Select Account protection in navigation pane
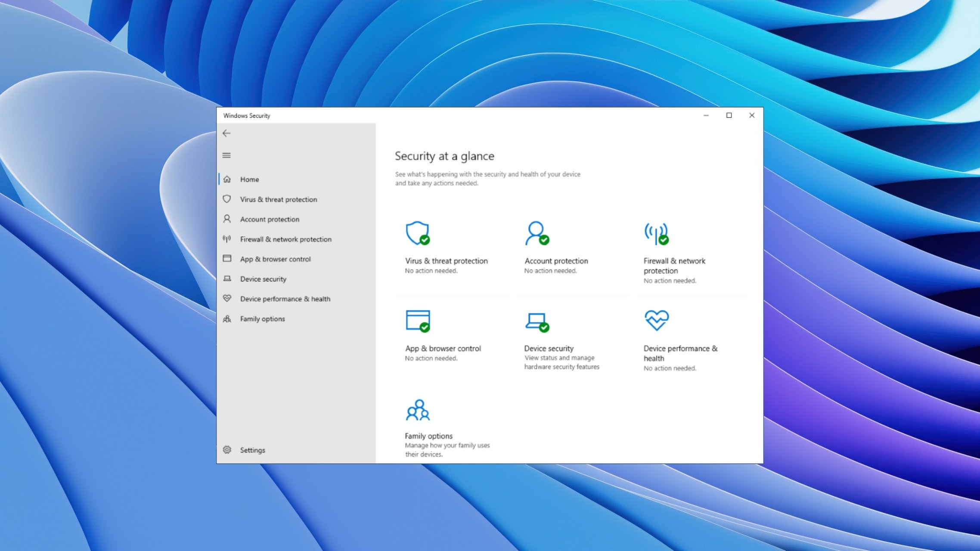 (296, 219)
